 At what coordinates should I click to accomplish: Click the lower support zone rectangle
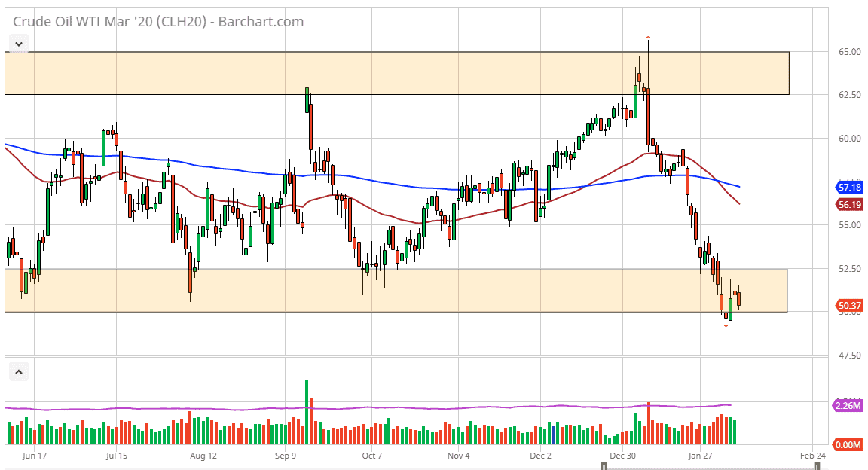tap(396, 291)
